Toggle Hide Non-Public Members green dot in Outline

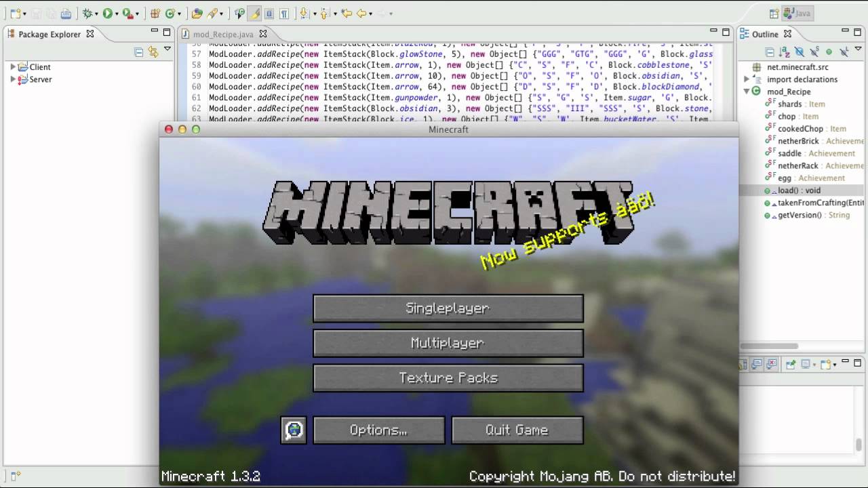(x=829, y=52)
